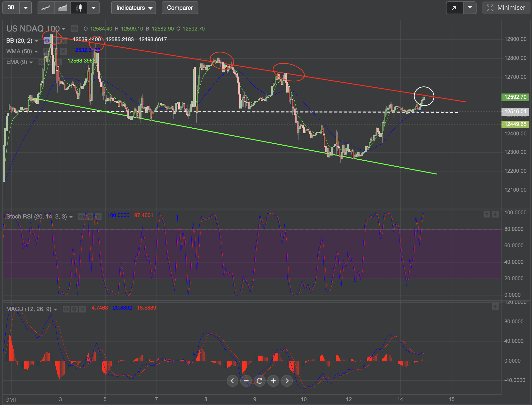Image resolution: width=532 pixels, height=405 pixels.
Task: Open US NDAQ 100 instrument menu
Action: pos(36,29)
